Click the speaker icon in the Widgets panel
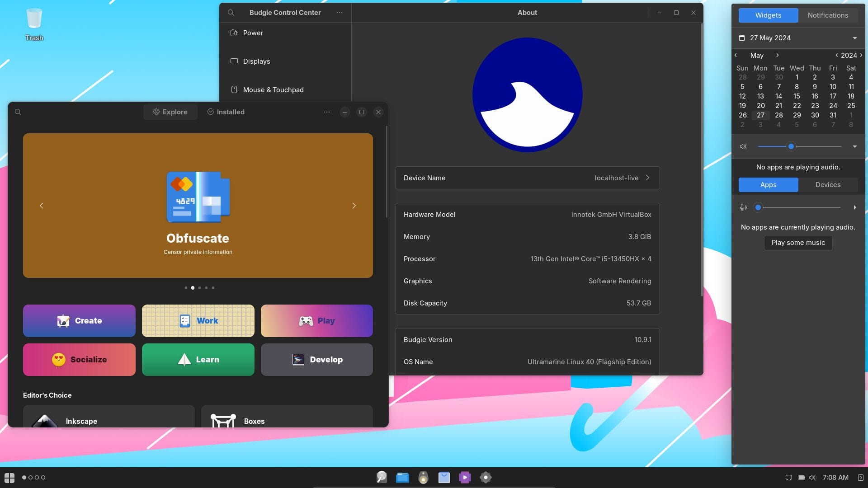 tap(743, 146)
